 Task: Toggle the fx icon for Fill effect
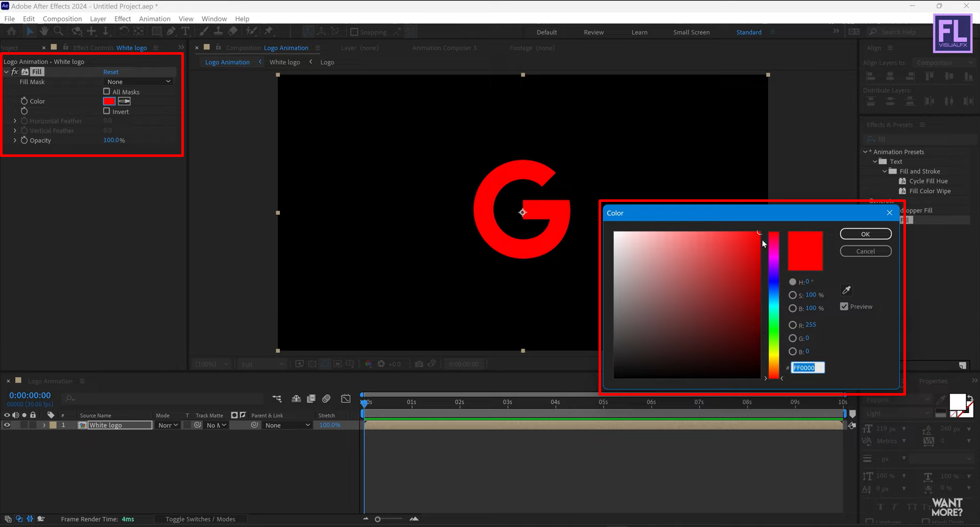[15, 72]
